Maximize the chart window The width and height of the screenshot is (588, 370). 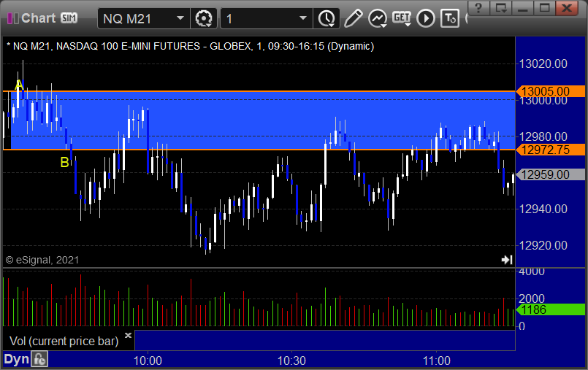point(544,7)
